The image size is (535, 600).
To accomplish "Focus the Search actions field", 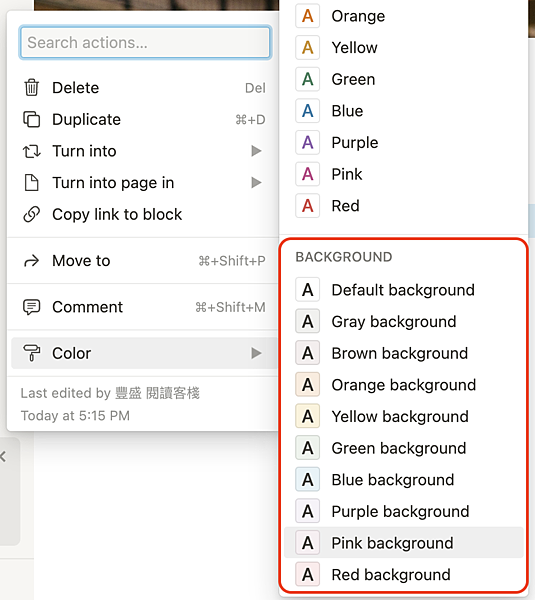I will (145, 42).
